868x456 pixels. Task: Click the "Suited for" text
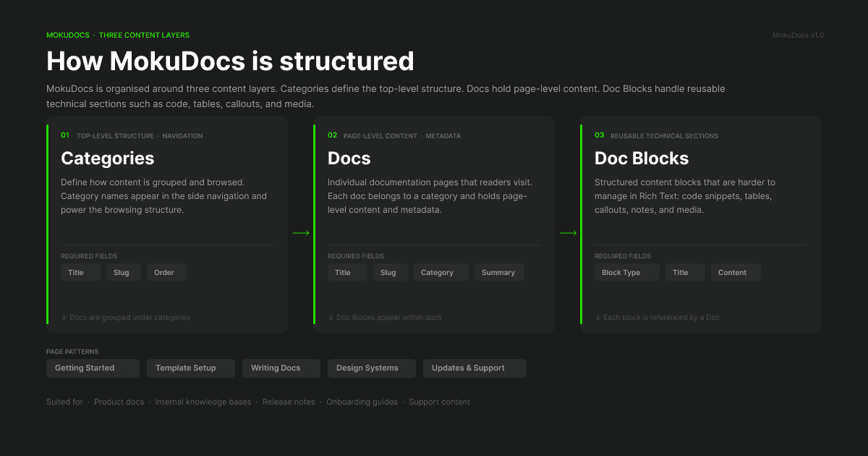tap(64, 402)
